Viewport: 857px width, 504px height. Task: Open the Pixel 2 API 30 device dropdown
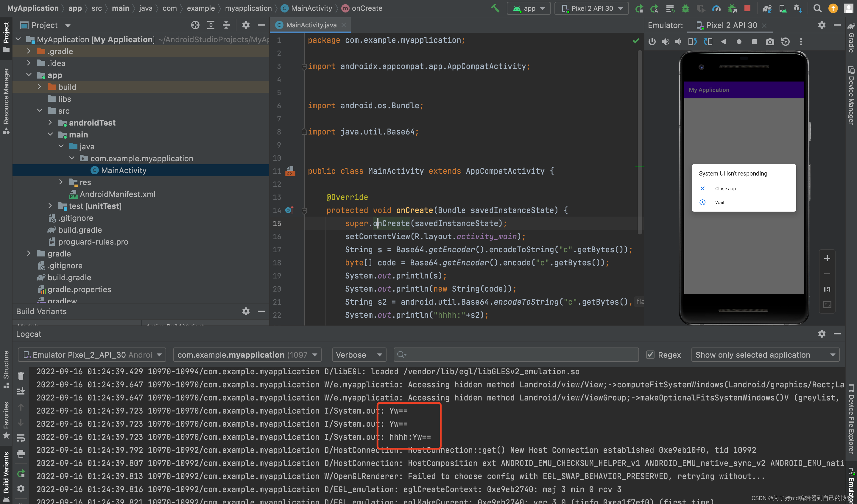tap(591, 9)
